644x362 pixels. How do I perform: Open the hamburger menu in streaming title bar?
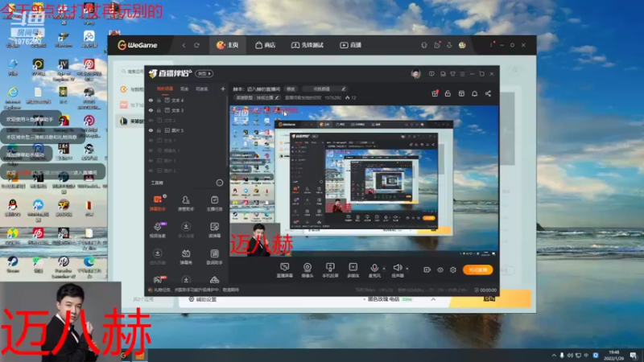pyautogui.click(x=462, y=74)
